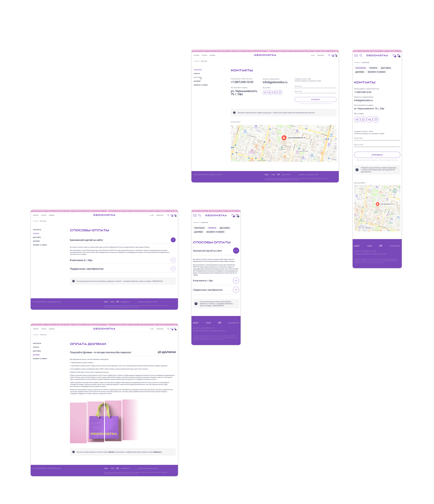Open Telegram icon on mobile Контакты page

coord(357,119)
